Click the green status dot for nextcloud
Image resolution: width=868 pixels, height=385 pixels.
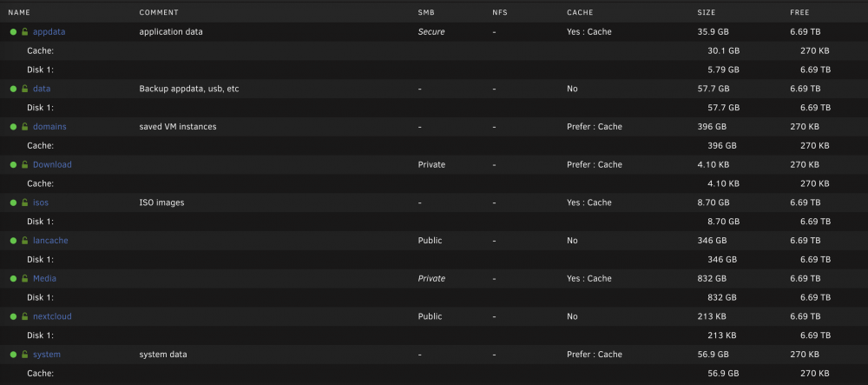[x=13, y=316]
